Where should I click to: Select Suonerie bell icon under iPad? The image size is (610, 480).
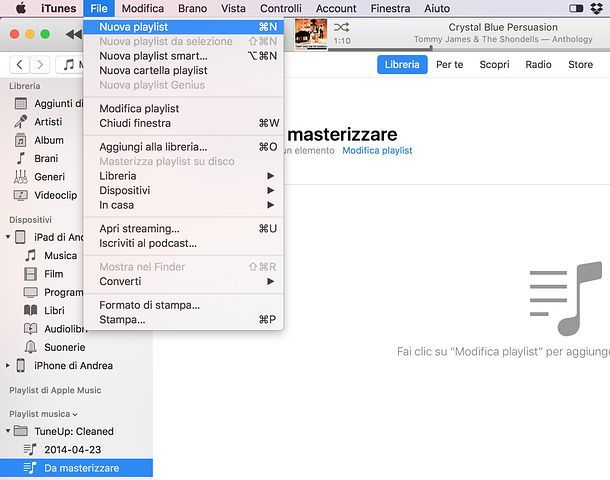tap(31, 347)
